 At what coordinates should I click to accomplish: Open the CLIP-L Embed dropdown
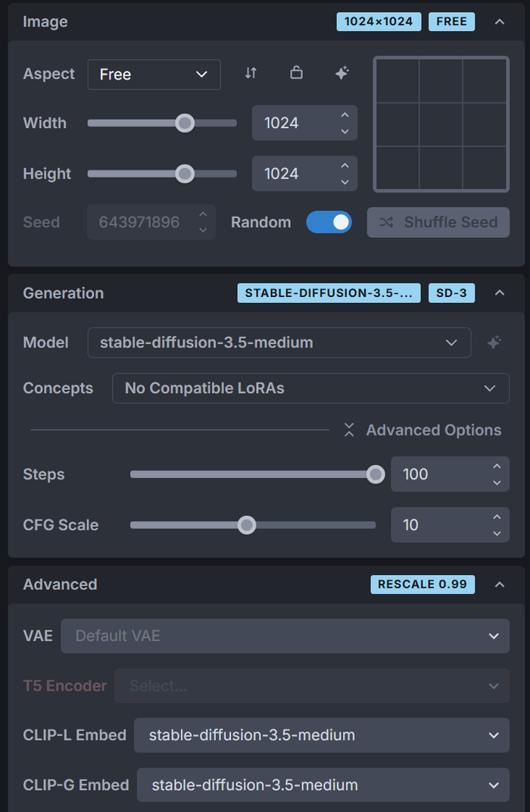click(321, 735)
